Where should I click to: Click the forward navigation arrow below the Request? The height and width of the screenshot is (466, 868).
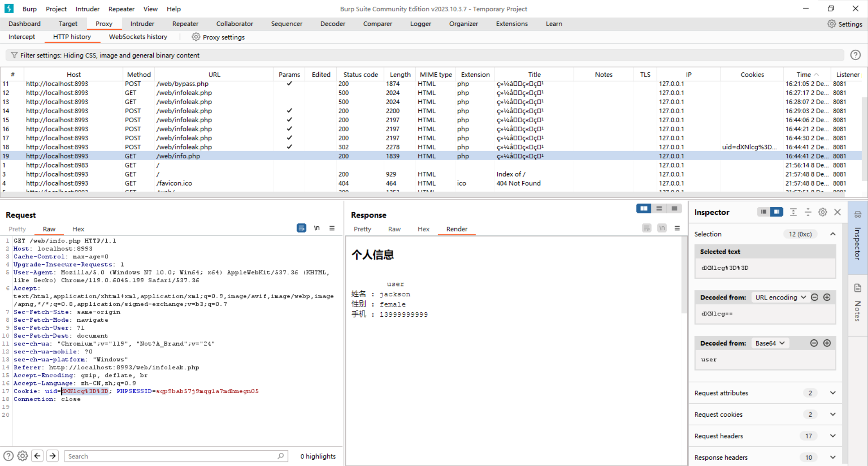52,456
